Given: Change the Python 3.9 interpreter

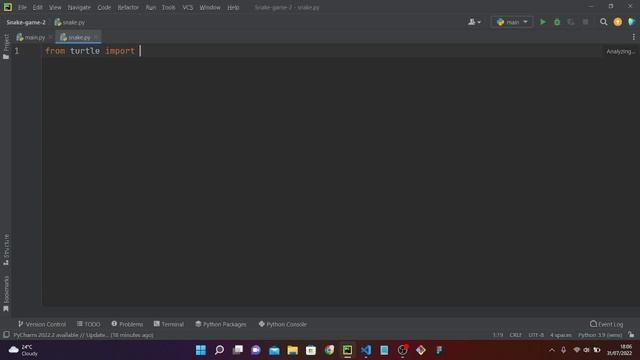Looking at the screenshot, I should tap(600, 335).
